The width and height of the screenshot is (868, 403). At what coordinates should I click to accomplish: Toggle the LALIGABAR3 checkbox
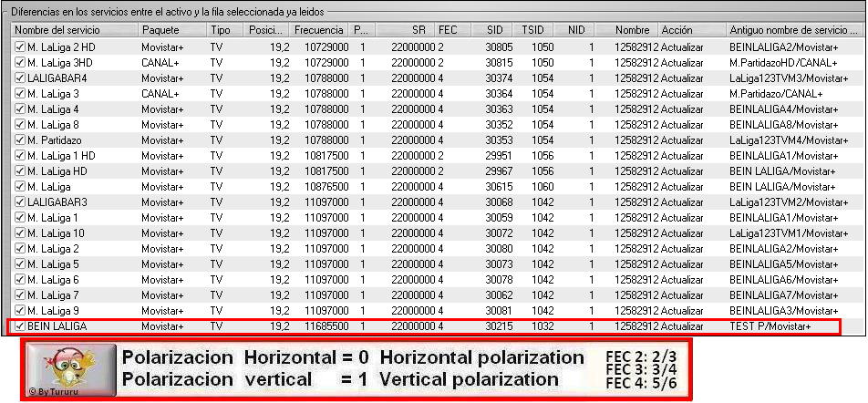click(x=20, y=202)
